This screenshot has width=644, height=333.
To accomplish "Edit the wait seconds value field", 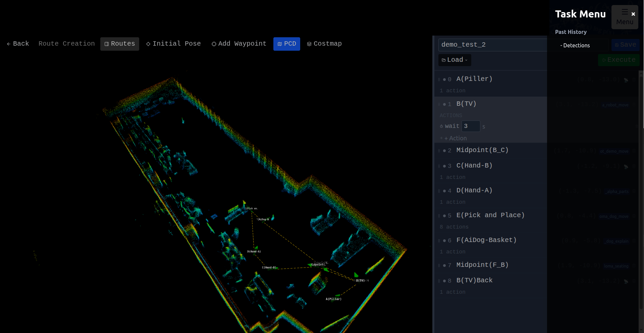I will pyautogui.click(x=471, y=126).
